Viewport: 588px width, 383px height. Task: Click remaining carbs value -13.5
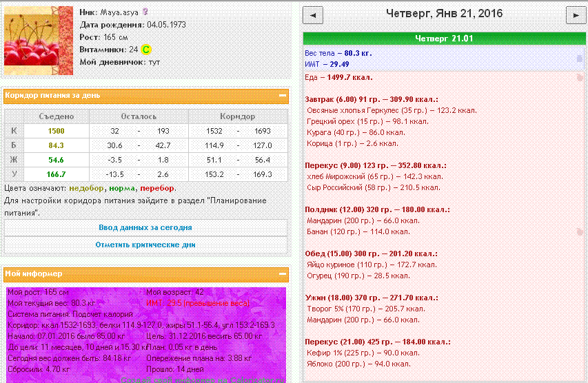[114, 175]
